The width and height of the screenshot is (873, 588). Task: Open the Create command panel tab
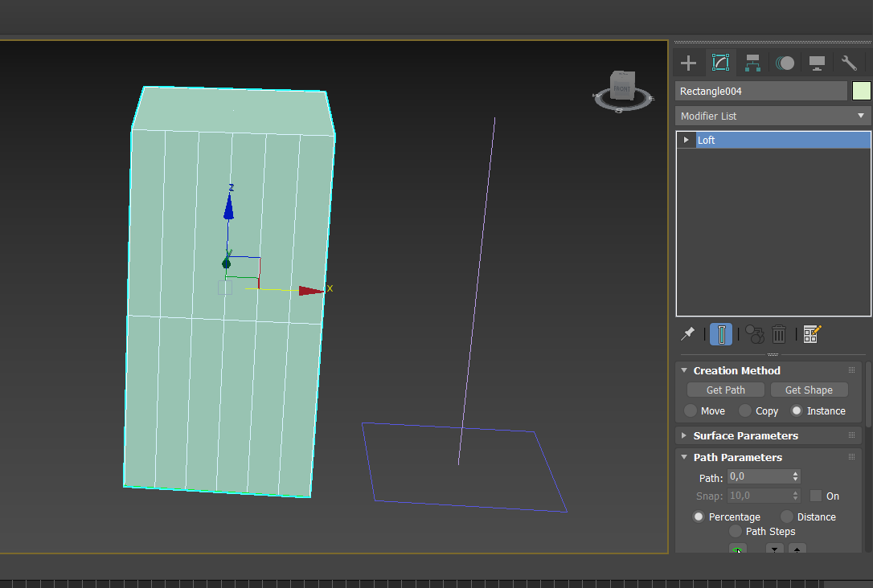688,63
